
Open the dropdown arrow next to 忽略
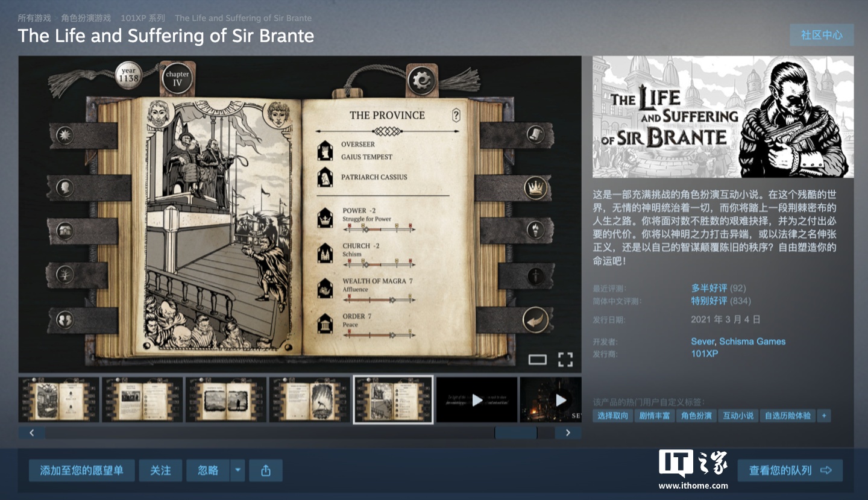coord(238,470)
